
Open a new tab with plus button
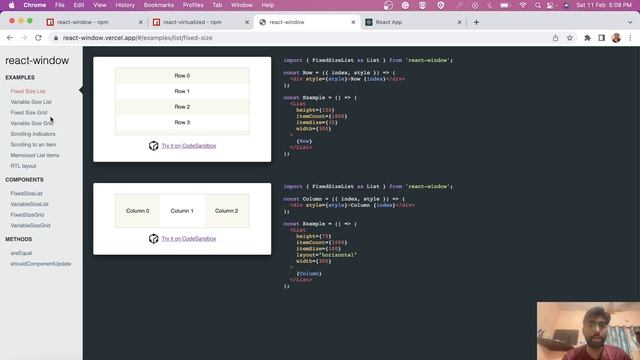tap(476, 22)
